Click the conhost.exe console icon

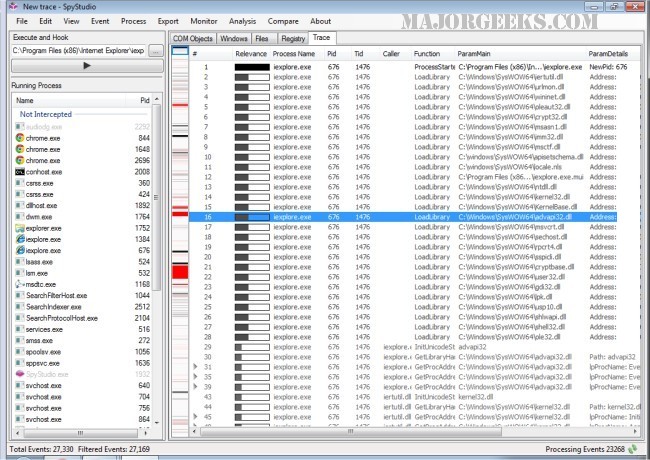[20, 172]
